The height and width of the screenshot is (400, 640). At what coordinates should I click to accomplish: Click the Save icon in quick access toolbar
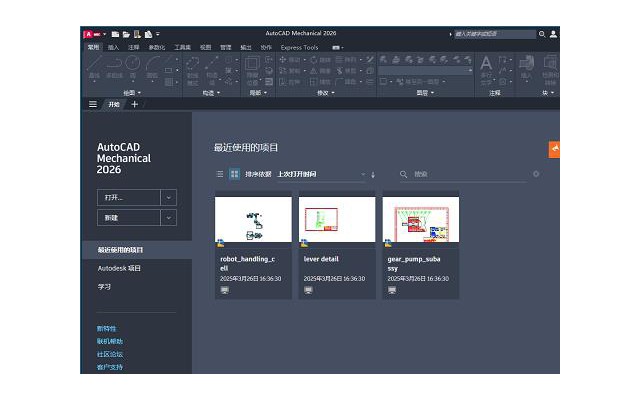click(x=137, y=34)
